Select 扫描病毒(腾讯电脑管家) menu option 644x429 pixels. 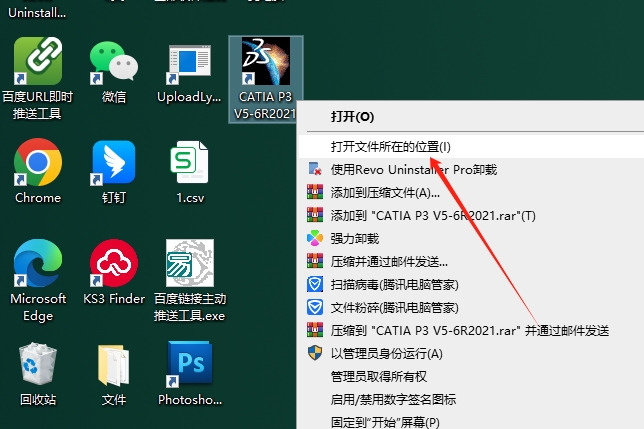coord(394,284)
